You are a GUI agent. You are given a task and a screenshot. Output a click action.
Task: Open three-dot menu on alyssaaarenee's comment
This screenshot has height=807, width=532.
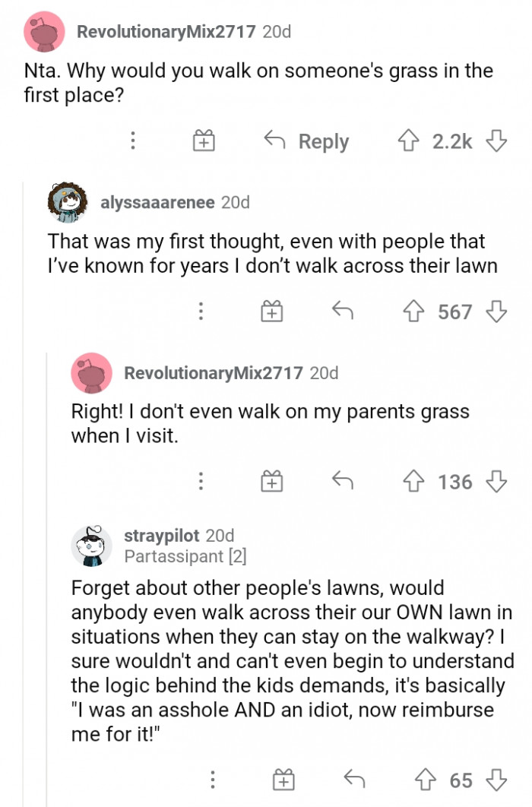(x=201, y=312)
